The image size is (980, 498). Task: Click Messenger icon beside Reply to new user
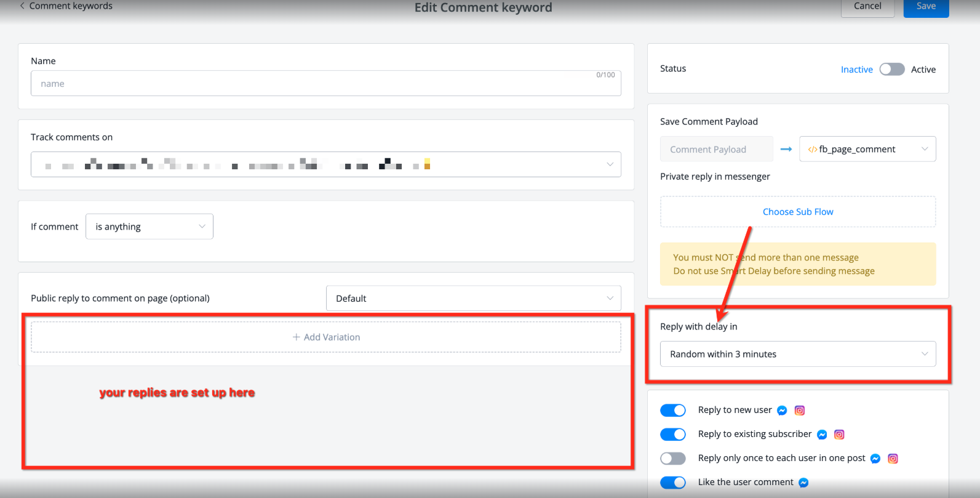point(782,411)
